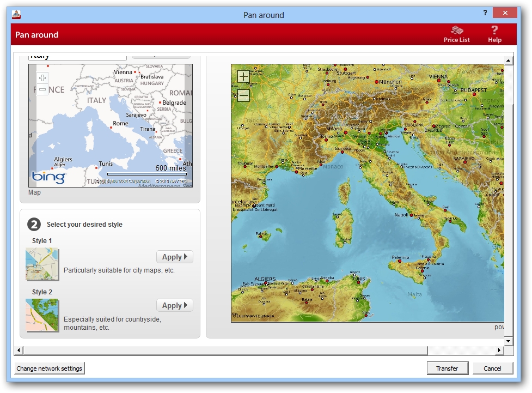Click the horizontal scrollbar right arrow
The height and width of the screenshot is (393, 532).
(x=499, y=350)
